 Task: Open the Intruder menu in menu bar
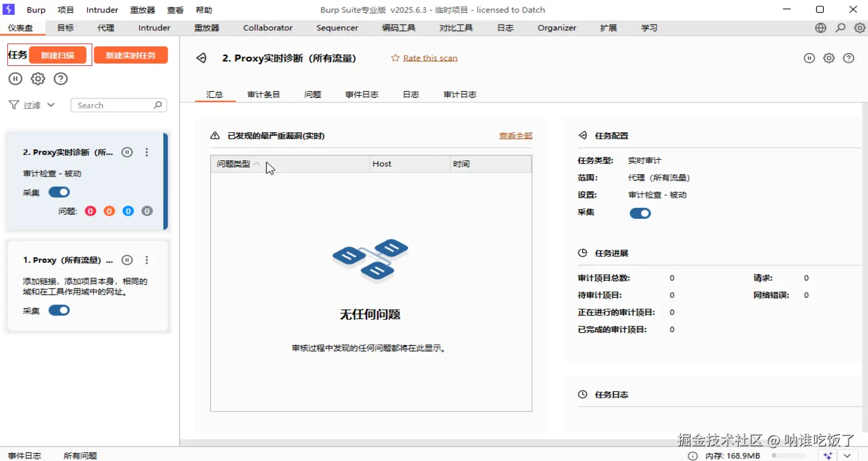[102, 10]
